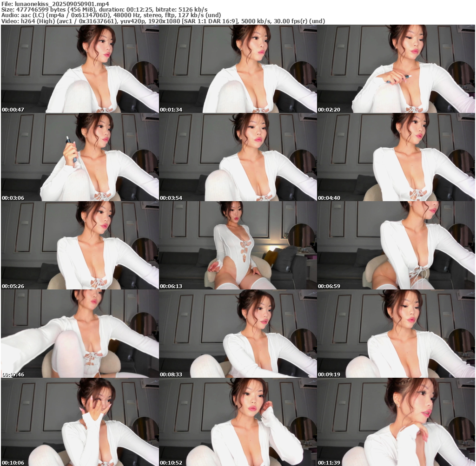Click the thumbnail marked 00:10:06
476x466 pixels.
80,422
